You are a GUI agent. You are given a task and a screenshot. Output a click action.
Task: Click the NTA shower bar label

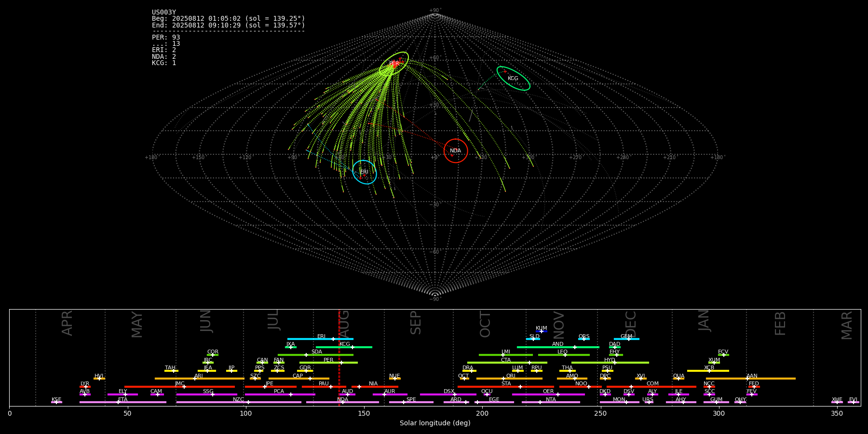click(x=551, y=400)
